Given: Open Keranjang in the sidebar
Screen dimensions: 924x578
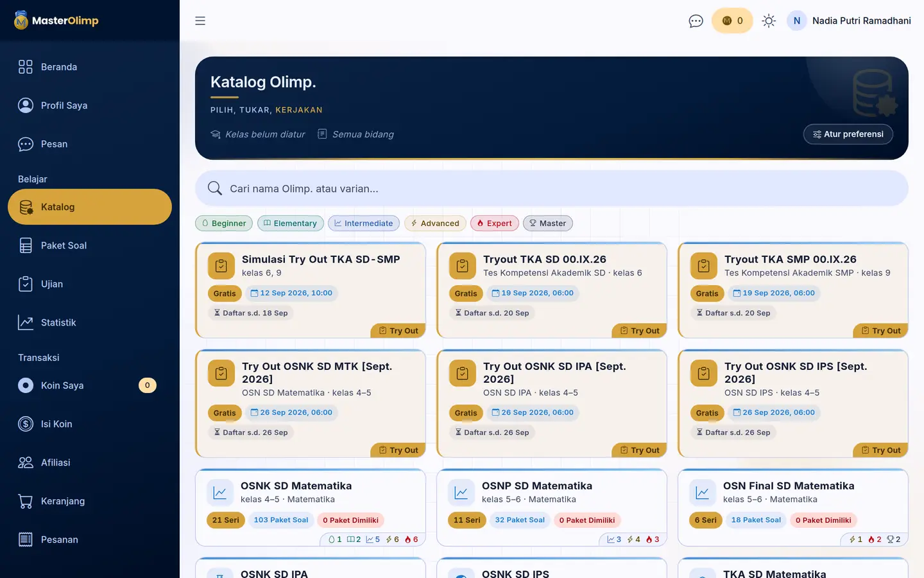Looking at the screenshot, I should pos(90,501).
